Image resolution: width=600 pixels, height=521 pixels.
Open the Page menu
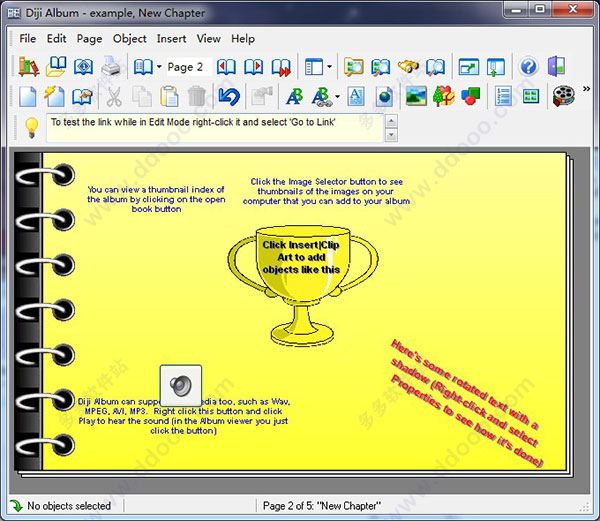tap(90, 39)
